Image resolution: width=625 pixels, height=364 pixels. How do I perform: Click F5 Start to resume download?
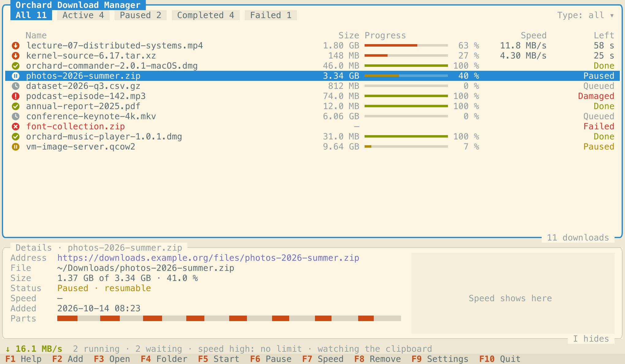[x=219, y=359]
